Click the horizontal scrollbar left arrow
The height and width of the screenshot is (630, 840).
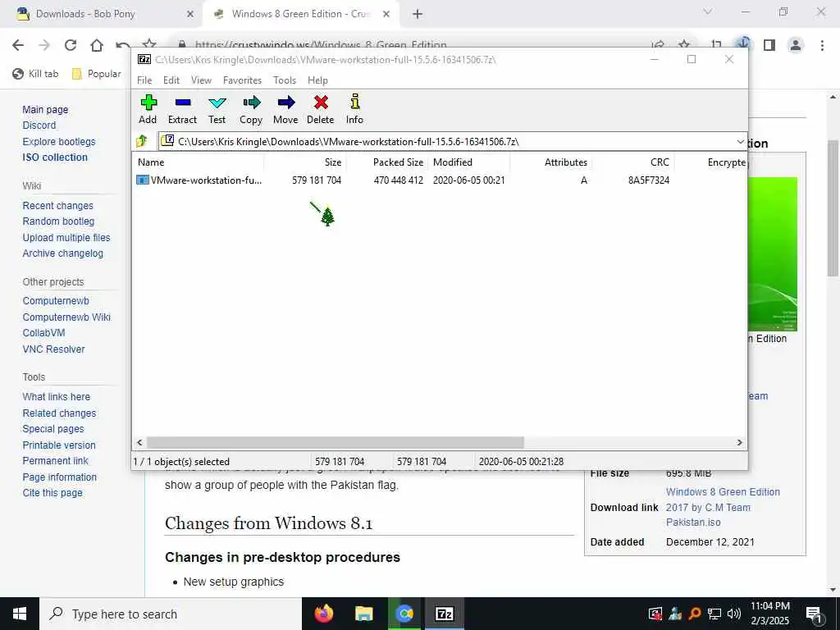tap(139, 442)
